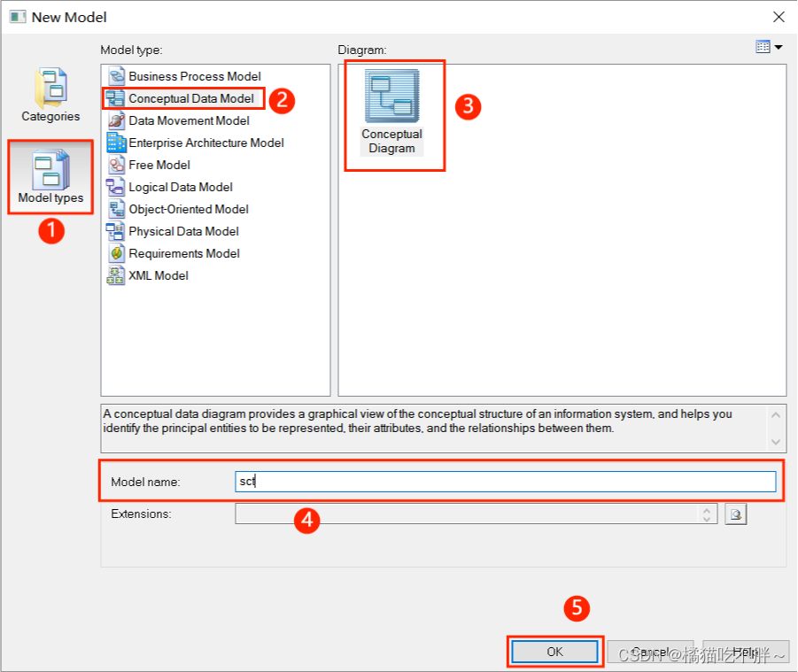
Task: Select the Physical Data Model item
Action: coord(183,231)
